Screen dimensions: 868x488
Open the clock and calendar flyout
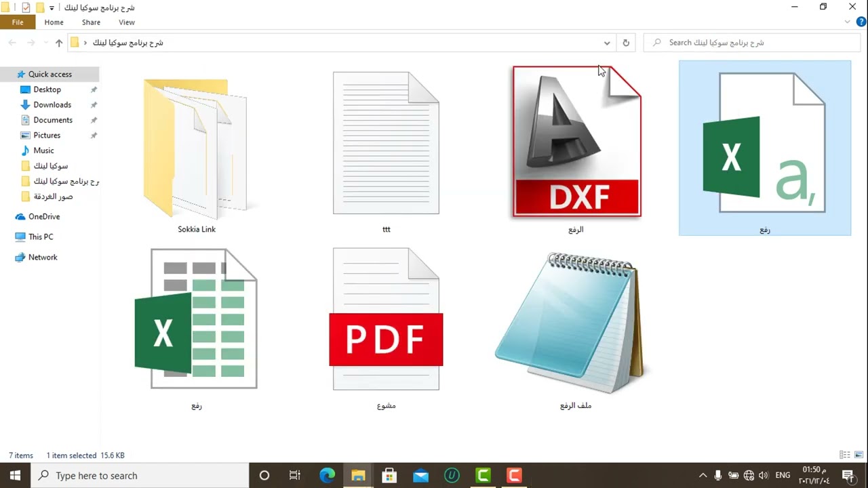[813, 476]
